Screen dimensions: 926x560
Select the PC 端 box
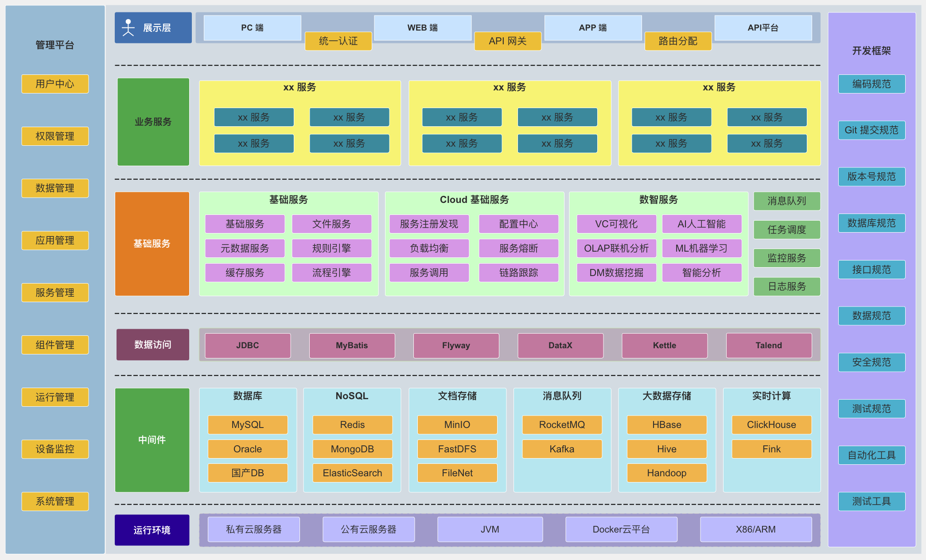[253, 27]
